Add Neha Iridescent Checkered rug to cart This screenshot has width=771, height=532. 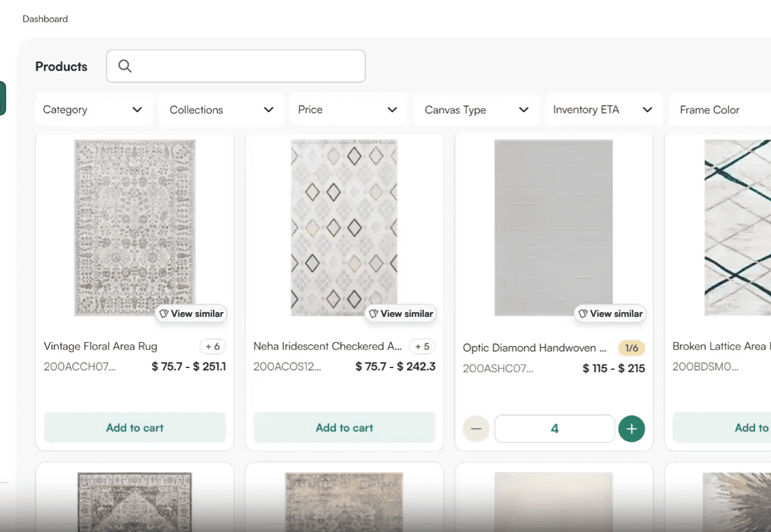pos(344,428)
